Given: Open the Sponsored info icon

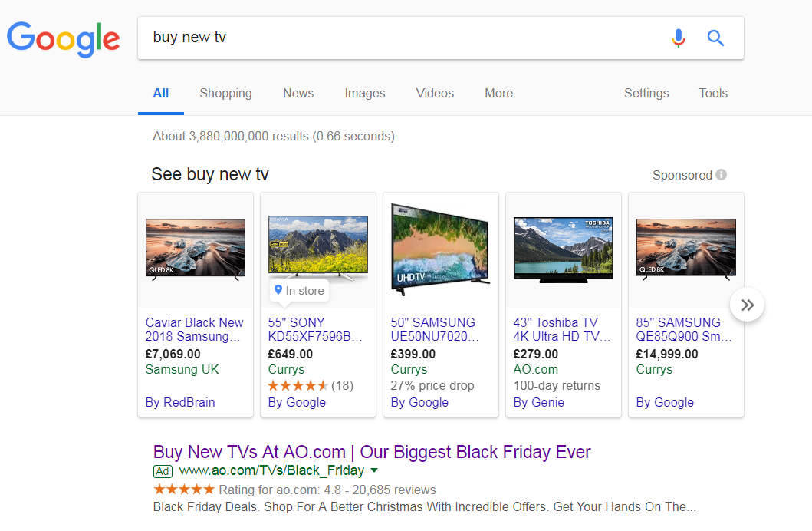Looking at the screenshot, I should [721, 175].
